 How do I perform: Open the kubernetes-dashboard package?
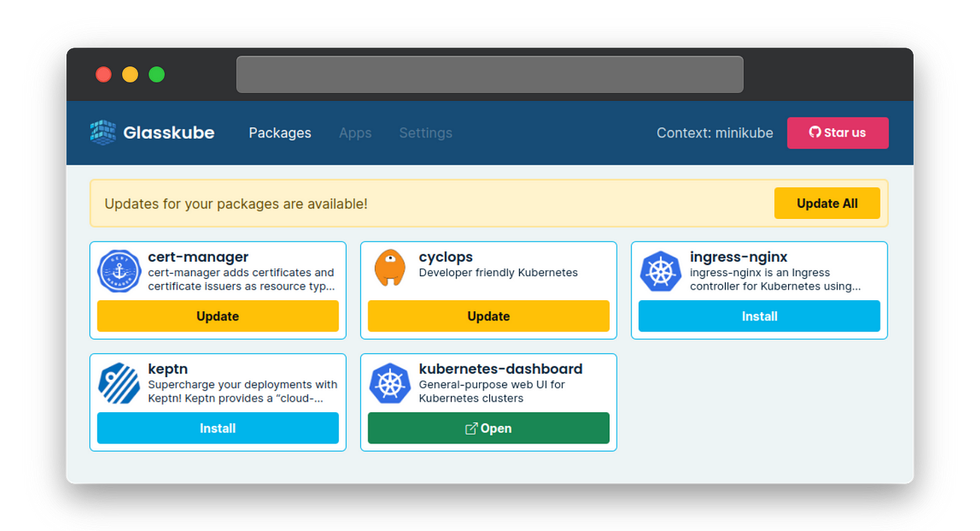489,428
